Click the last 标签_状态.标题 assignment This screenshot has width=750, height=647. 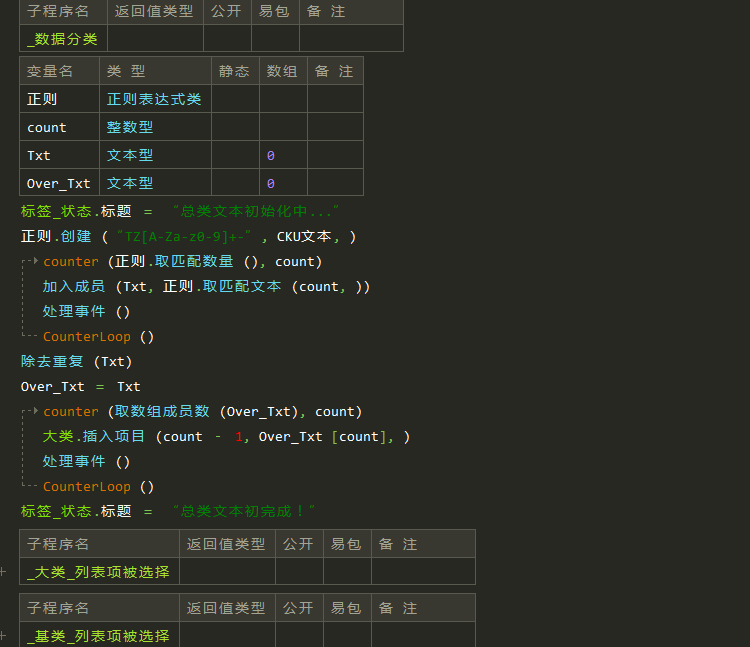[x=168, y=511]
